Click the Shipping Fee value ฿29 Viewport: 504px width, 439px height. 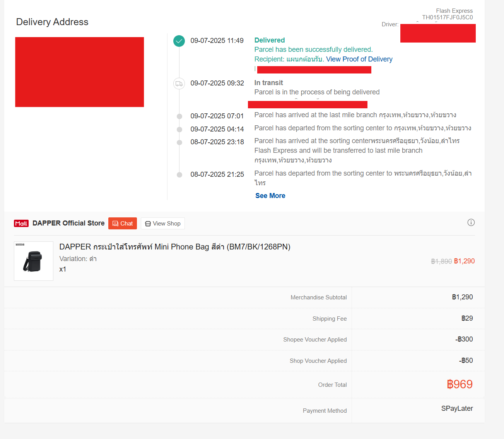click(467, 318)
